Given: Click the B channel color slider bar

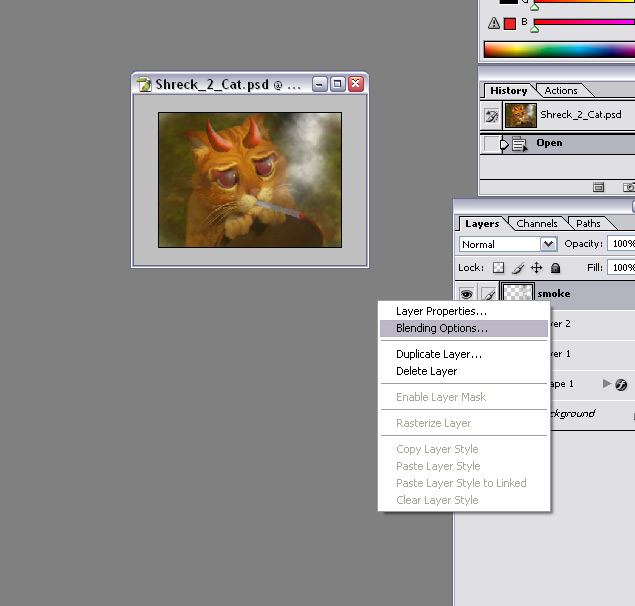Looking at the screenshot, I should pos(584,21).
